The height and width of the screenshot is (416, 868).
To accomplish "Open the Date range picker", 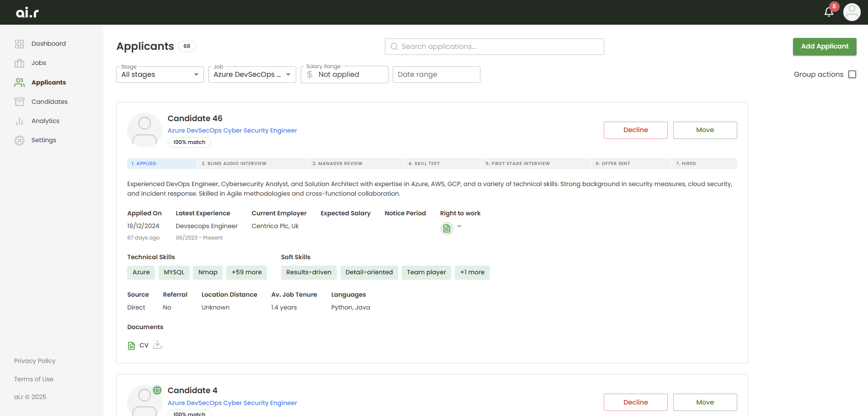I will click(436, 74).
